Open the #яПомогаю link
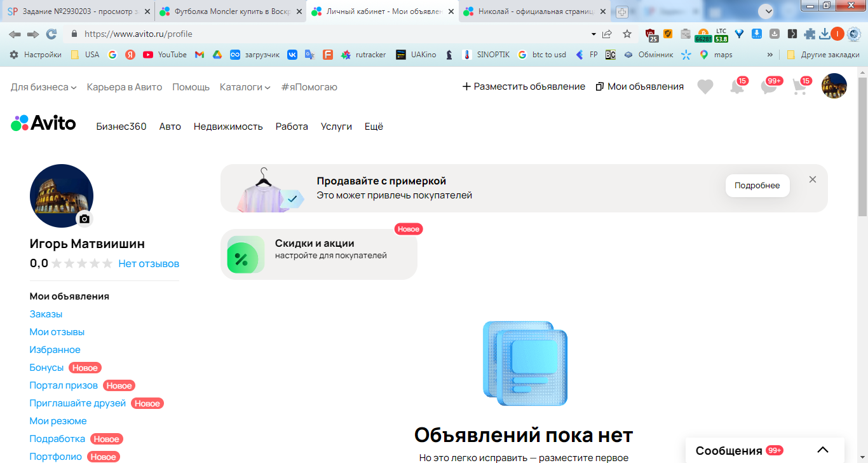This screenshot has height=463, width=868. pyautogui.click(x=309, y=87)
